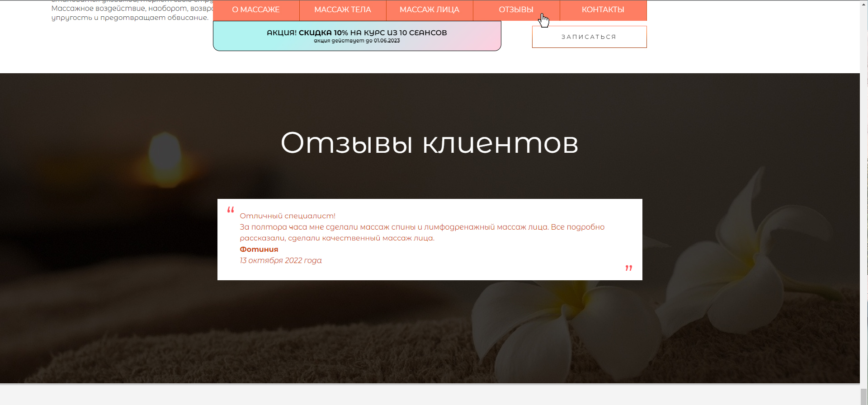Click the opening quotation mark icon
The height and width of the screenshot is (405, 868).
[x=231, y=210]
